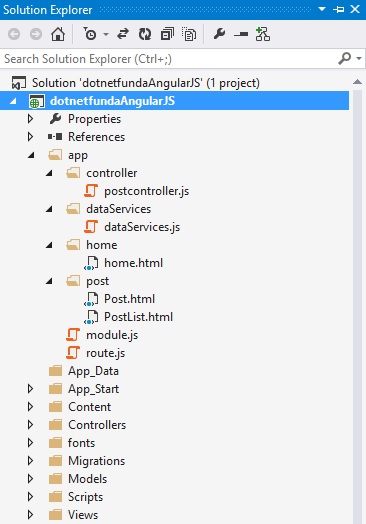Click the View Class Diagram icon
Screen dimensions: 366x524
(x=263, y=34)
